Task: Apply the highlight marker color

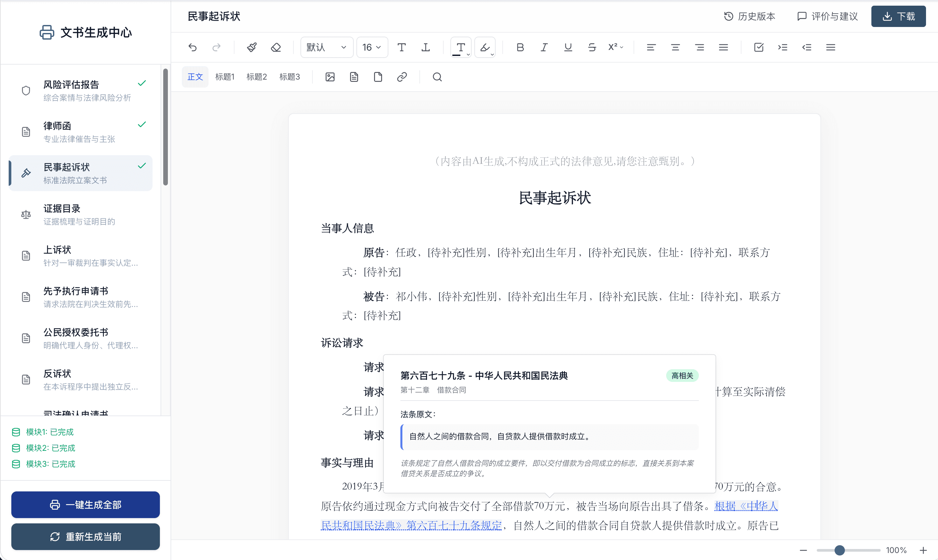Action: click(484, 47)
